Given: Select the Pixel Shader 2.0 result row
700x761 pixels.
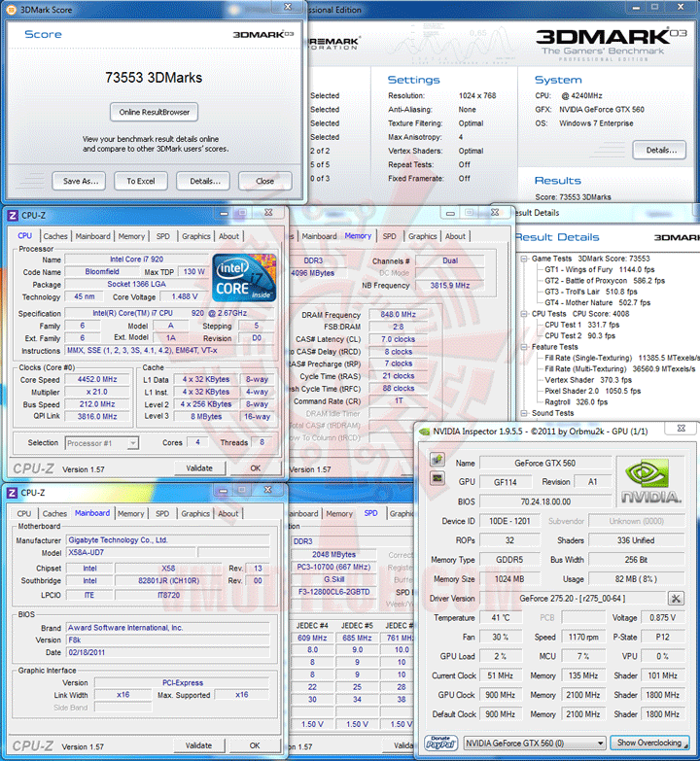Looking at the screenshot, I should (x=593, y=391).
